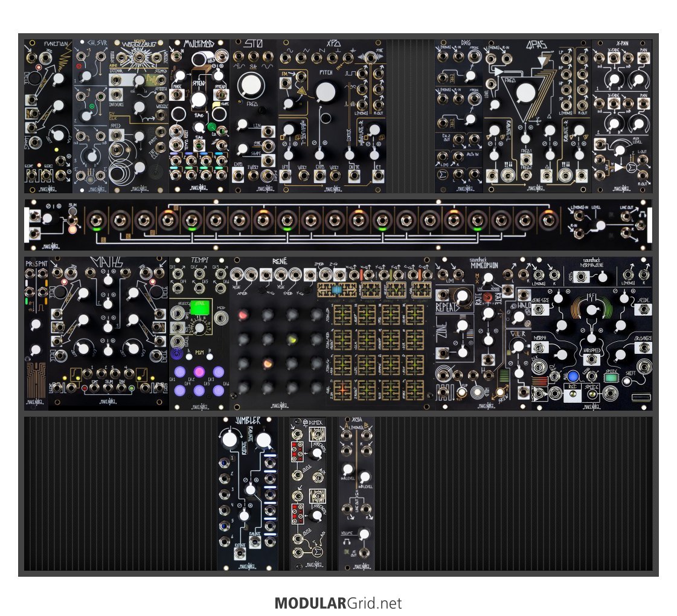
Task: Click the empty rack space right of XOH
Action: point(513,492)
